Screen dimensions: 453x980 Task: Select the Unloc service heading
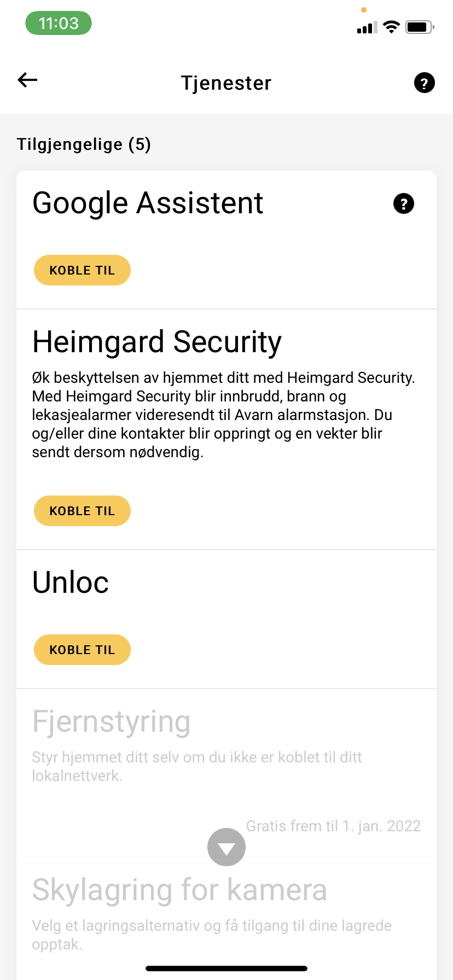point(71,582)
